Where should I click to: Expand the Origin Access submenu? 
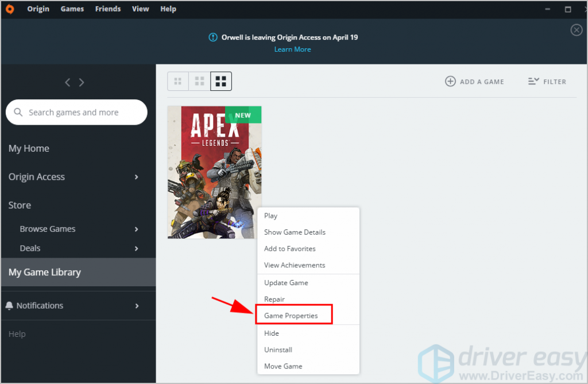click(136, 177)
